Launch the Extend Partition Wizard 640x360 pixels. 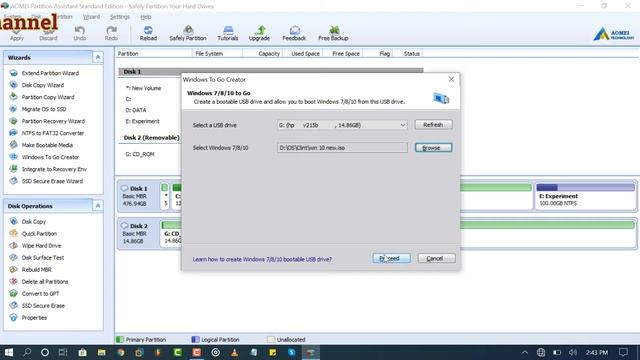click(x=50, y=73)
